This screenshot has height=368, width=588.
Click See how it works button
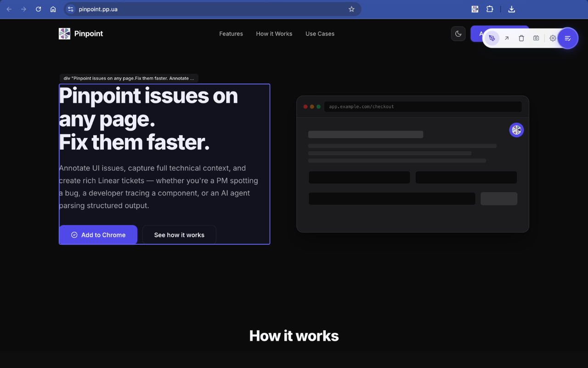tap(179, 235)
